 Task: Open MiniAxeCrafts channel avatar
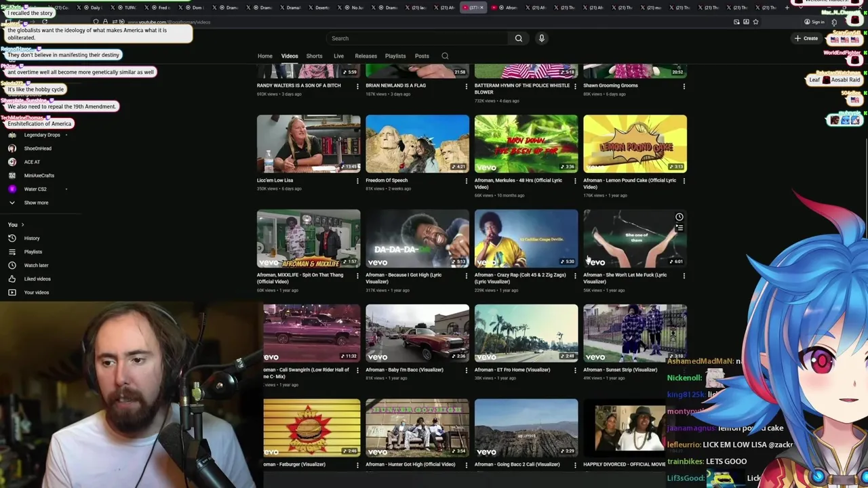click(x=12, y=176)
